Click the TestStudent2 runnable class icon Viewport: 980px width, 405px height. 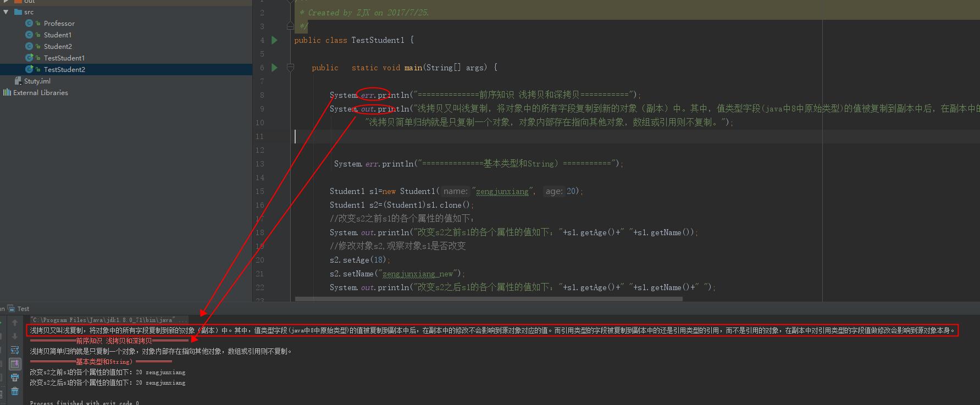(x=29, y=69)
